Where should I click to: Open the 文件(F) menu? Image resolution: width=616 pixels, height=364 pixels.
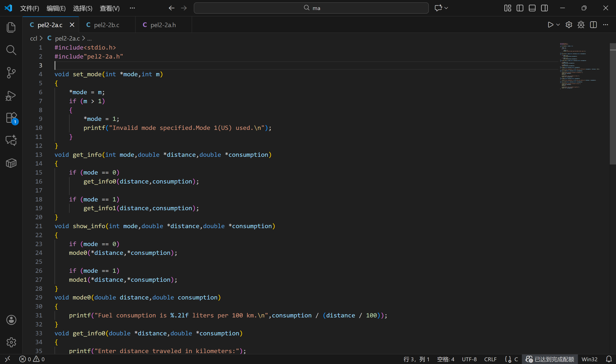click(x=30, y=8)
